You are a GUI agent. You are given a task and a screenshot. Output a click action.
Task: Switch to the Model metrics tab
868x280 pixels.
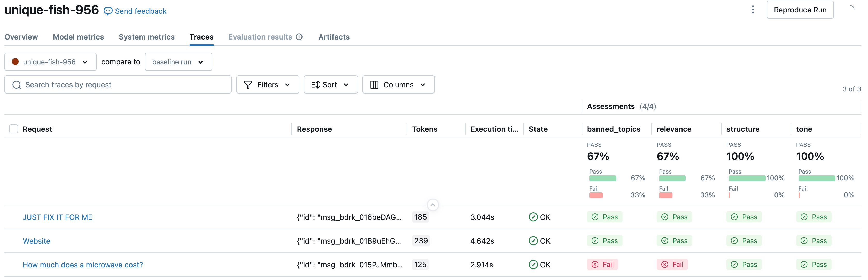(78, 37)
